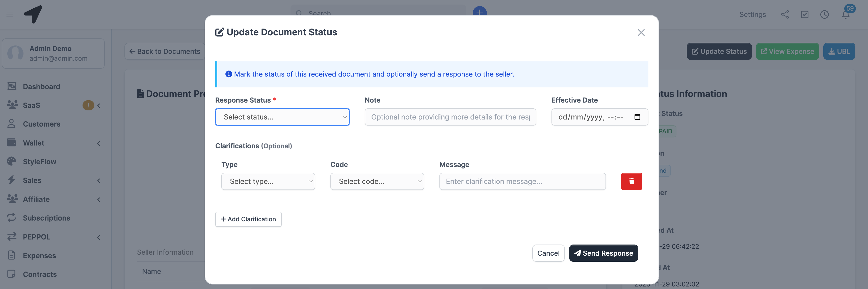Screen dimensions: 868x289
Task: Open the notifications bell with 59 badge
Action: click(x=846, y=14)
